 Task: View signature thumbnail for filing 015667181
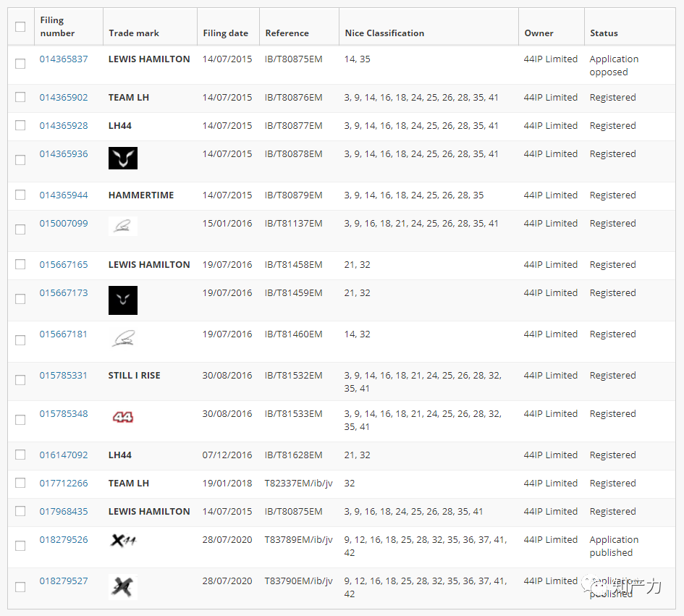[x=122, y=339]
